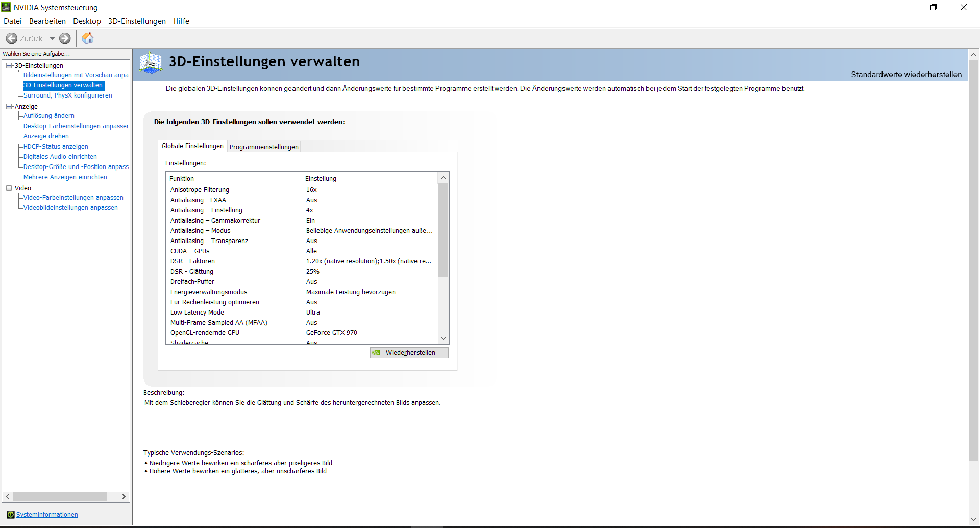The width and height of the screenshot is (980, 528).
Task: Open the 3D-Einstellungen menu in menu bar
Action: click(137, 21)
